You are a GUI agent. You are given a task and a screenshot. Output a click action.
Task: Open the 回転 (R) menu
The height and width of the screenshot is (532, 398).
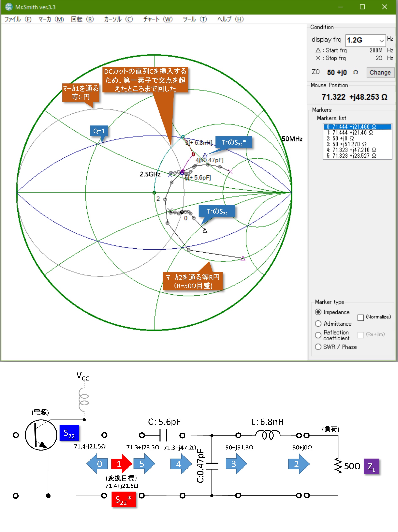click(x=82, y=19)
